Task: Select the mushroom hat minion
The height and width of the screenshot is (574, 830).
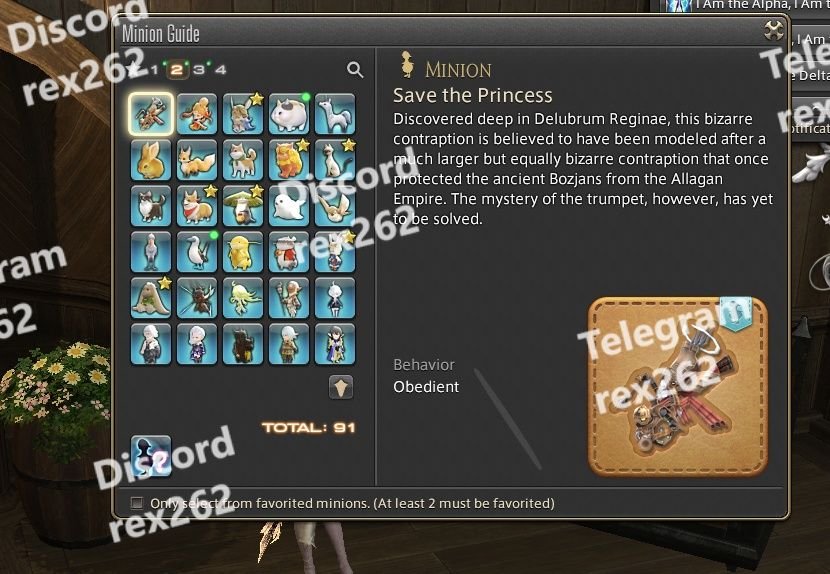Action: 243,206
